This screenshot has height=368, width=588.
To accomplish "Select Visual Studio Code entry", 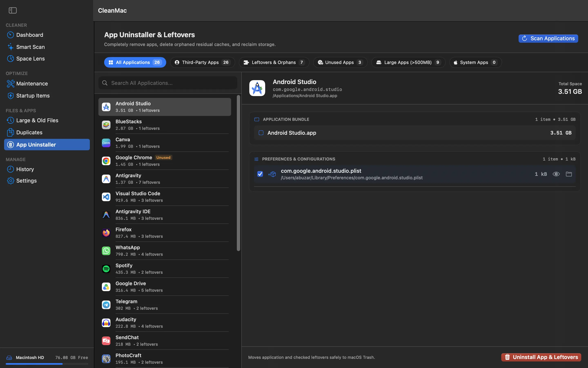I will pyautogui.click(x=165, y=197).
